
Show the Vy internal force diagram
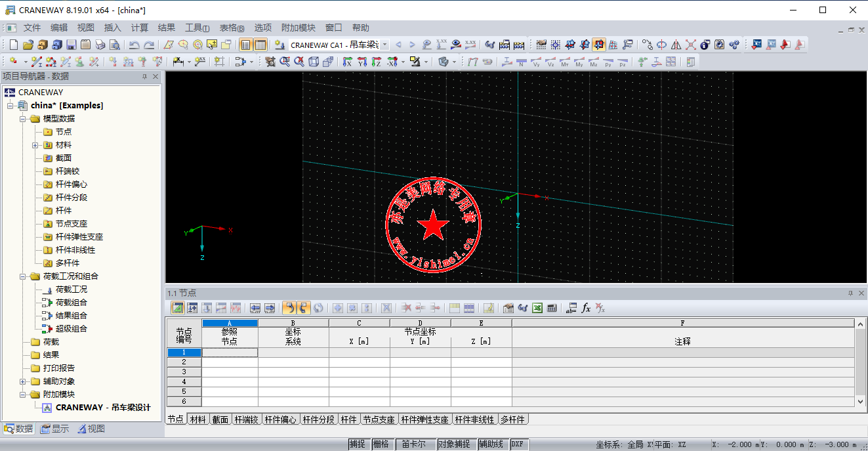(x=536, y=62)
